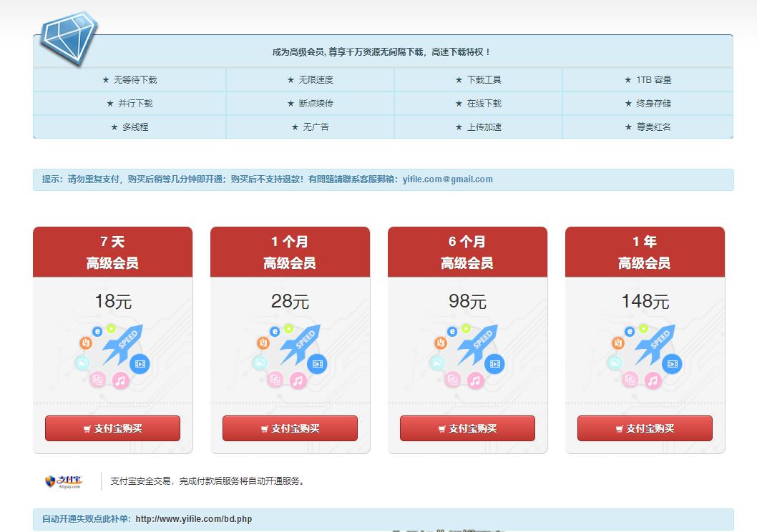757x532 pixels.
Task: Click the SPEED rocket icon on 7天 card
Action: [x=123, y=345]
